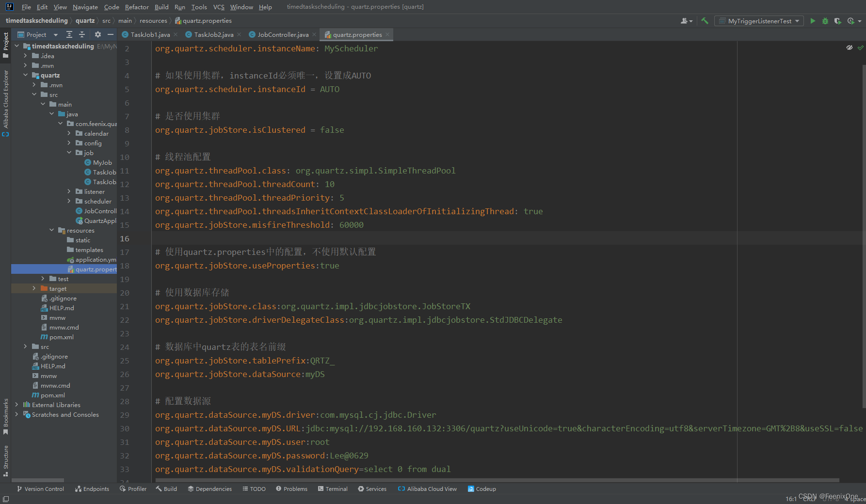This screenshot has width=866, height=504.
Task: Click line number 16 in the gutter
Action: 125,238
